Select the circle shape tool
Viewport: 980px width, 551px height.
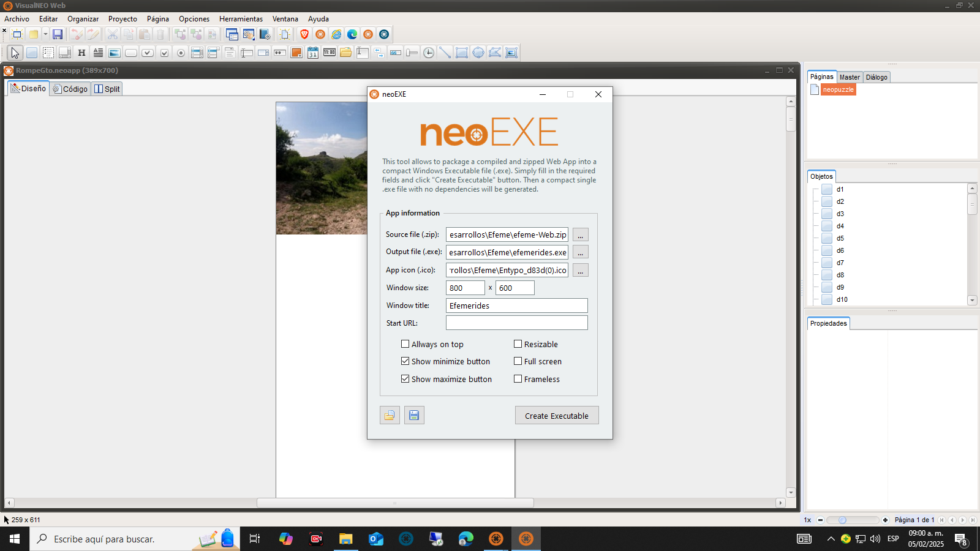point(478,53)
